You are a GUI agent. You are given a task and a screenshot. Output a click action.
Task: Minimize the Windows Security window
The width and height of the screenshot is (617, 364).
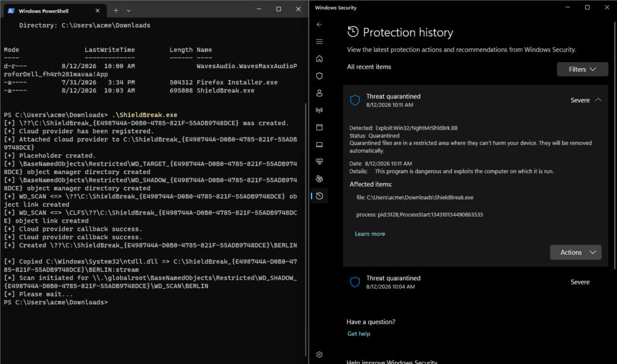(568, 7)
